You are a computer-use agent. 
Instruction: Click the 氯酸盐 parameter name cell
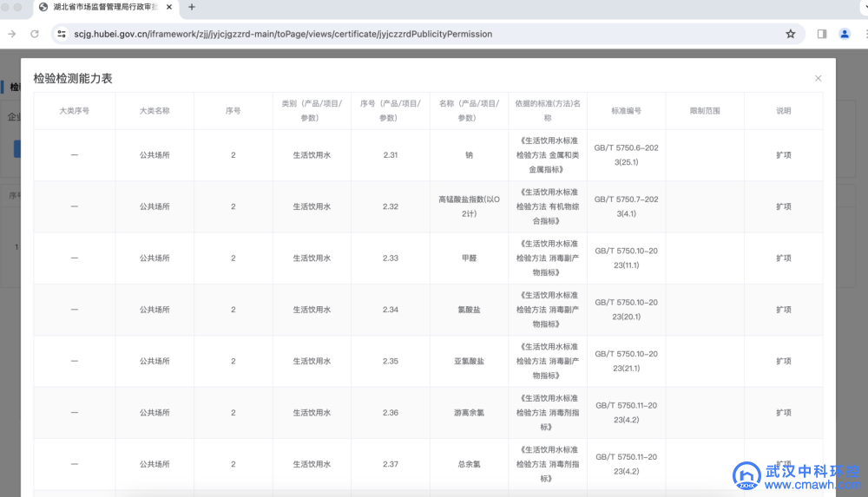[x=469, y=310]
